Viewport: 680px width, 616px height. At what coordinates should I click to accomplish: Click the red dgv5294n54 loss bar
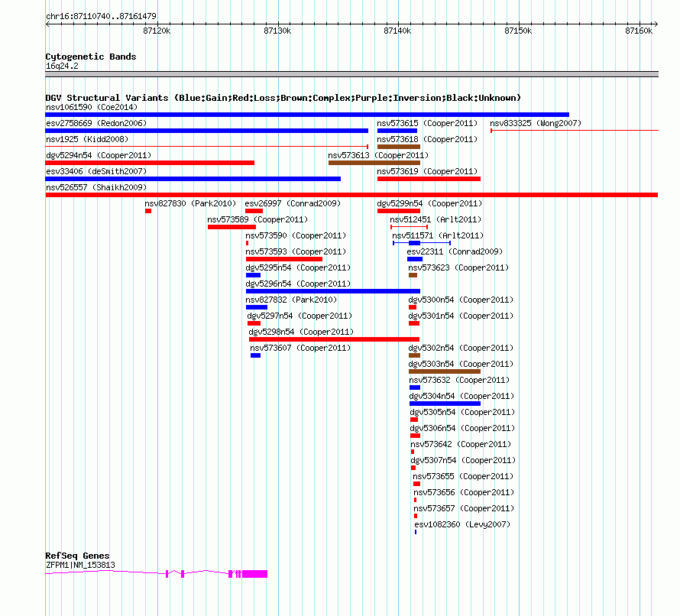pyautogui.click(x=150, y=163)
